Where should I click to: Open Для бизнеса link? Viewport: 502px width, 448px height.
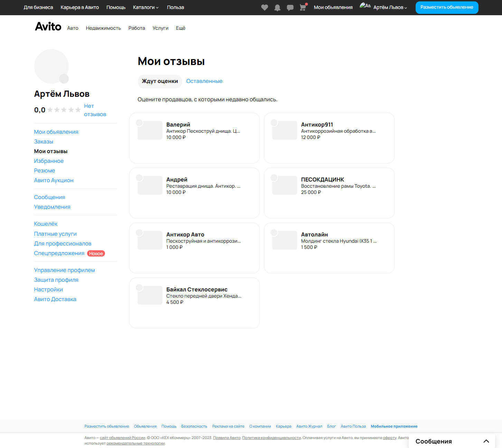(x=38, y=7)
